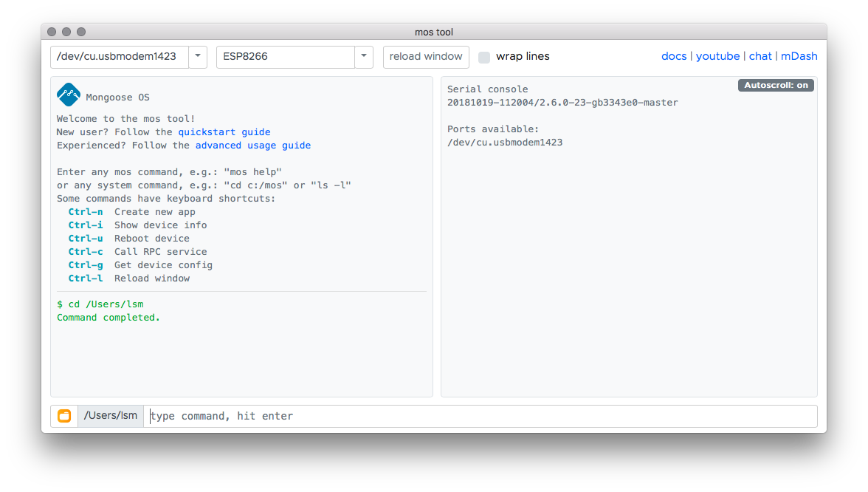Click the Ctrl-g Get device config shortcut
Screen dimensions: 868x492
click(140, 264)
